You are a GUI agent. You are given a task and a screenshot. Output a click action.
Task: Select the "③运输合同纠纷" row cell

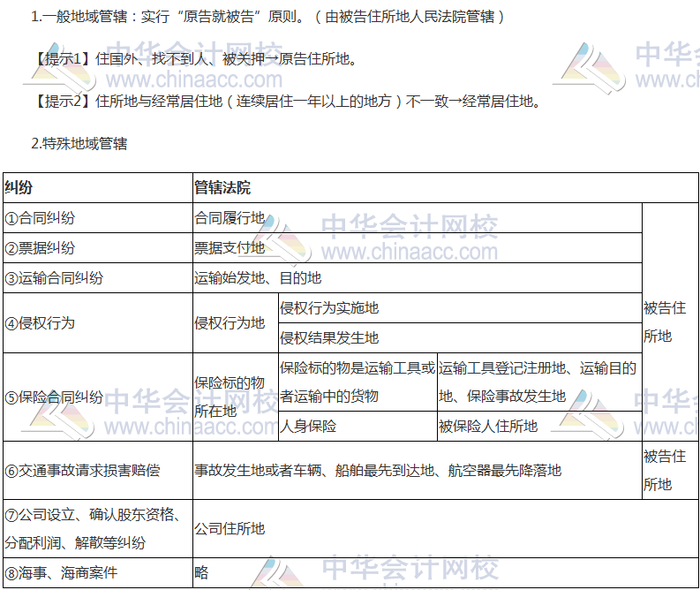coord(55,278)
